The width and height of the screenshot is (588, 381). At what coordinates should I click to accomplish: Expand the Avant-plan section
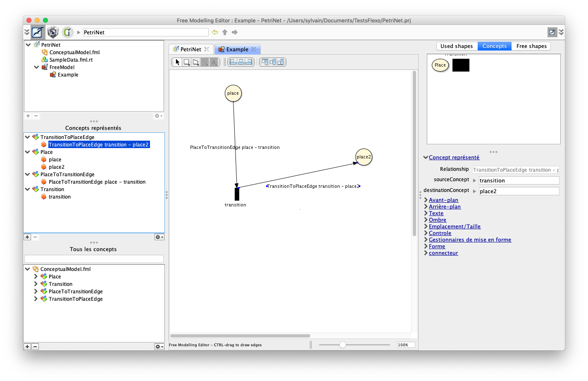point(426,200)
